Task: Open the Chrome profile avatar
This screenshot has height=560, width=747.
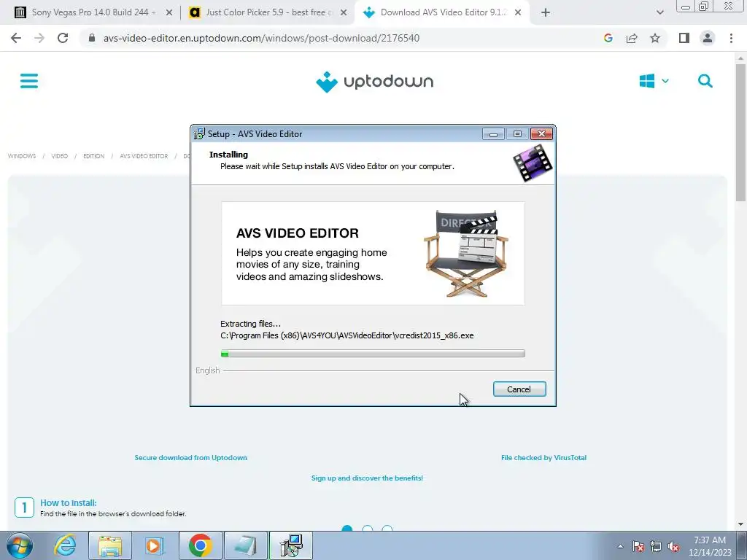Action: pos(708,38)
